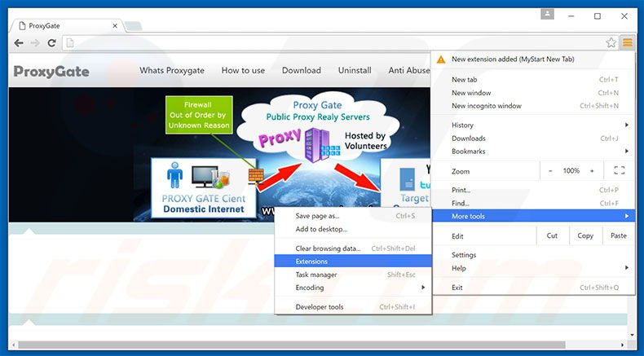Open New tab from menu
The height and width of the screenshot is (356, 644).
[x=533, y=80]
